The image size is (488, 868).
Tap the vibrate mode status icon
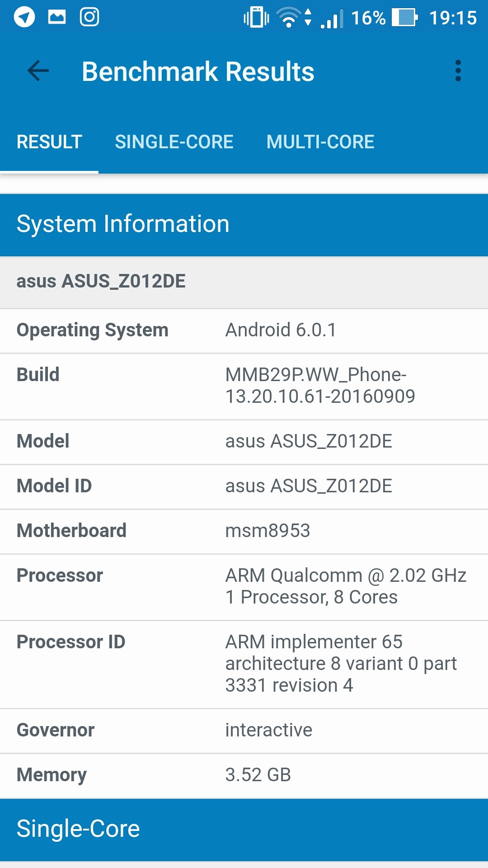click(256, 18)
